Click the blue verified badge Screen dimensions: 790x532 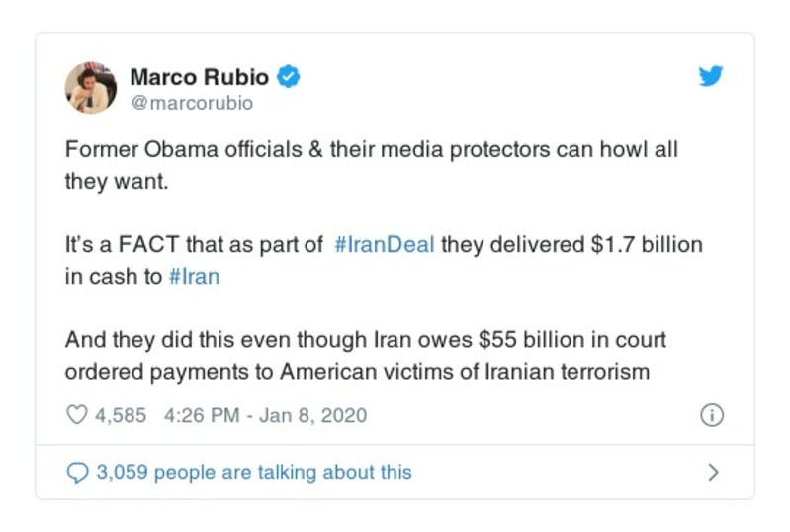[x=288, y=77]
